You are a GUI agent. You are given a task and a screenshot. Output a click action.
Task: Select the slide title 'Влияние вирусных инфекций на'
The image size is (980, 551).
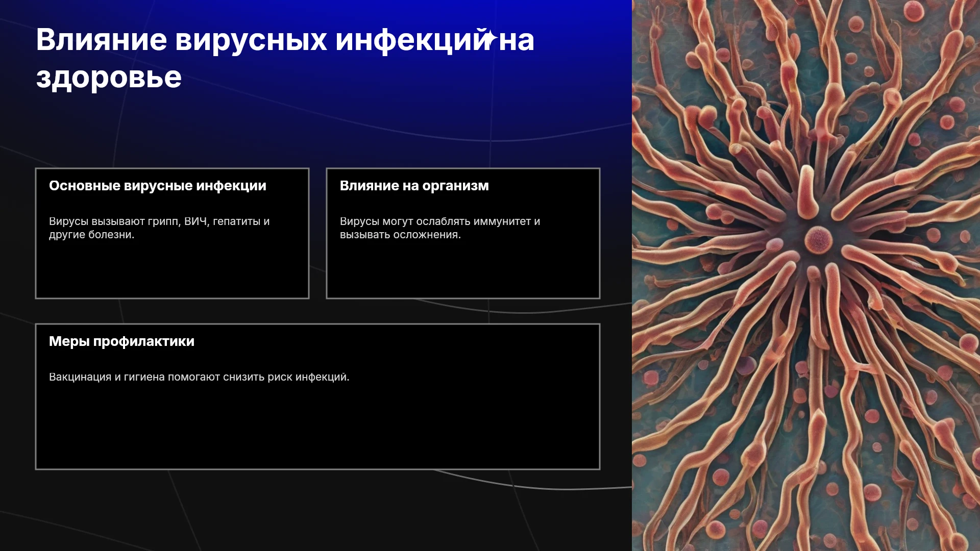pos(285,40)
